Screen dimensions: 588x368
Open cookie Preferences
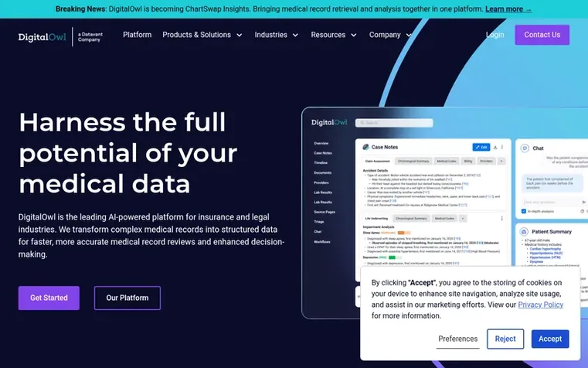(x=457, y=339)
